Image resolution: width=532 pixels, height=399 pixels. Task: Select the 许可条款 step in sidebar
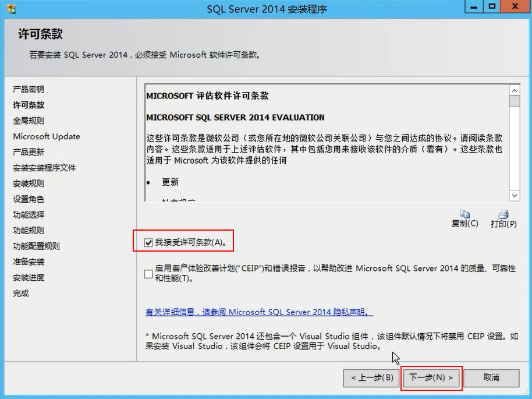coord(29,105)
